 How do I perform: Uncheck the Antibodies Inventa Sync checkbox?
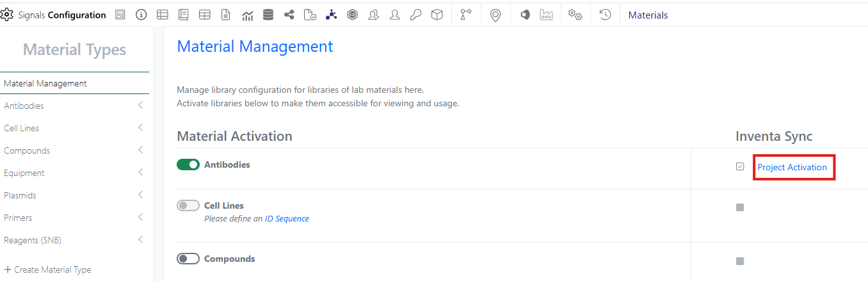coord(740,166)
